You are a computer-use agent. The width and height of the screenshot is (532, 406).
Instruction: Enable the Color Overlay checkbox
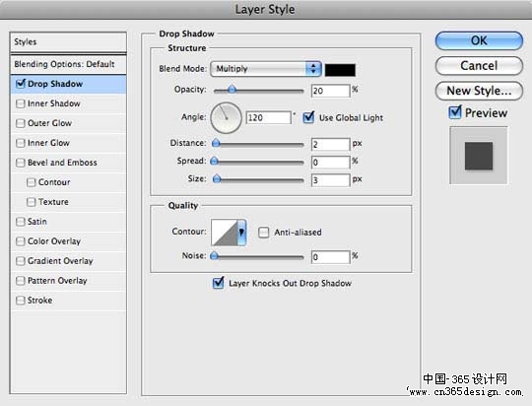coord(21,241)
